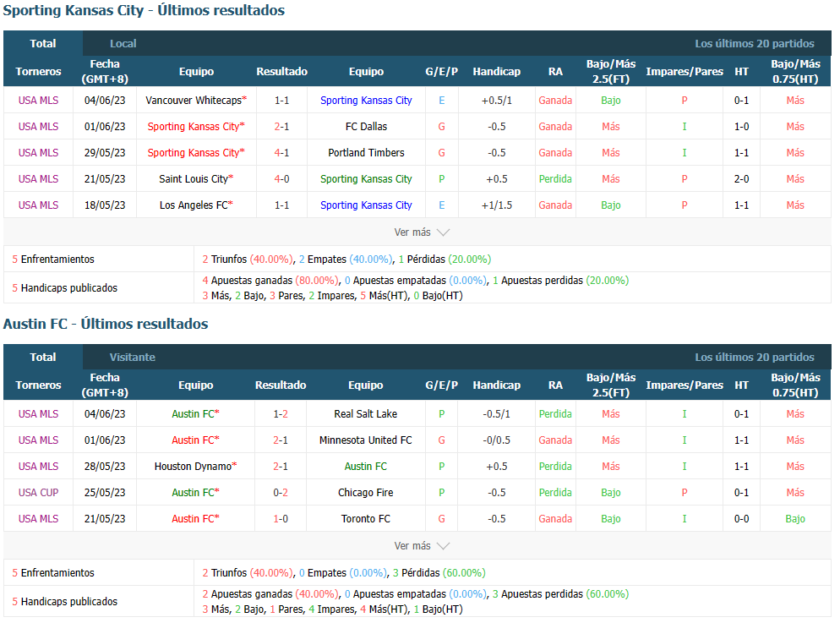Click Handicap column header in Sporting Kansas City table

tap(497, 71)
